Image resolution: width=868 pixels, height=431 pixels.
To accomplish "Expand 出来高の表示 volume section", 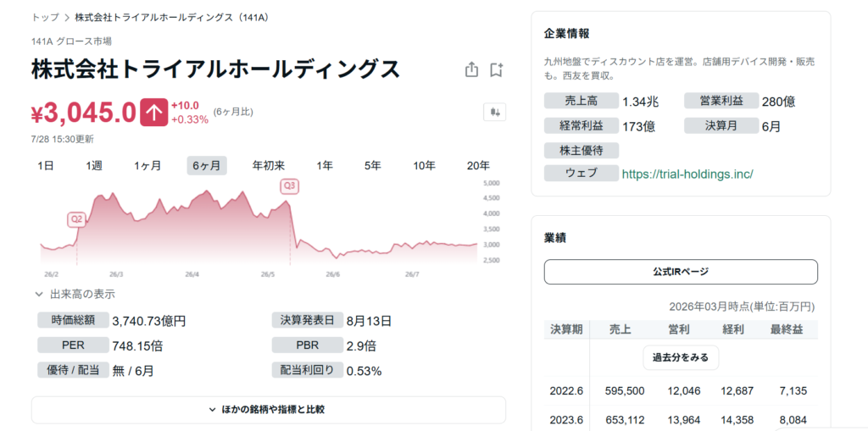I will (75, 295).
